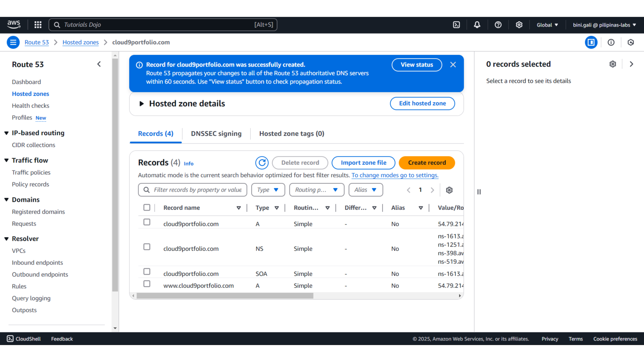The width and height of the screenshot is (644, 362).
Task: Check the NS record checkbox
Action: 147,247
